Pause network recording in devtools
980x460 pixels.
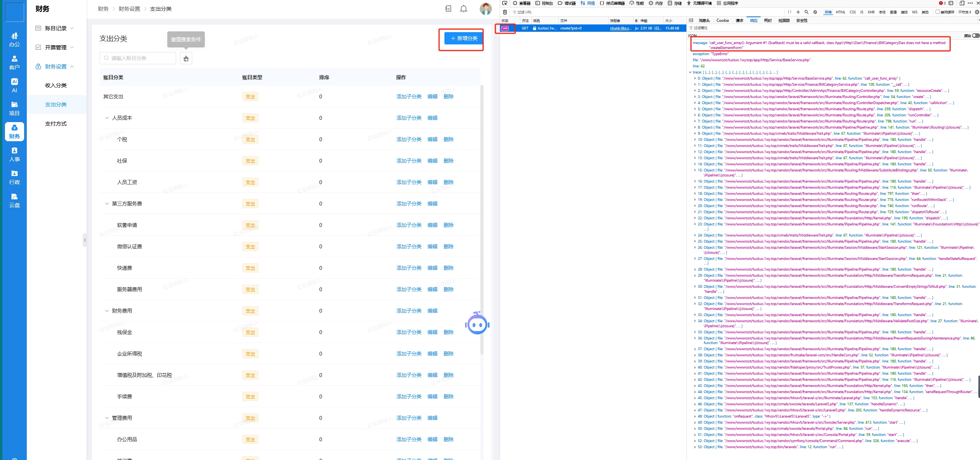coord(789,12)
